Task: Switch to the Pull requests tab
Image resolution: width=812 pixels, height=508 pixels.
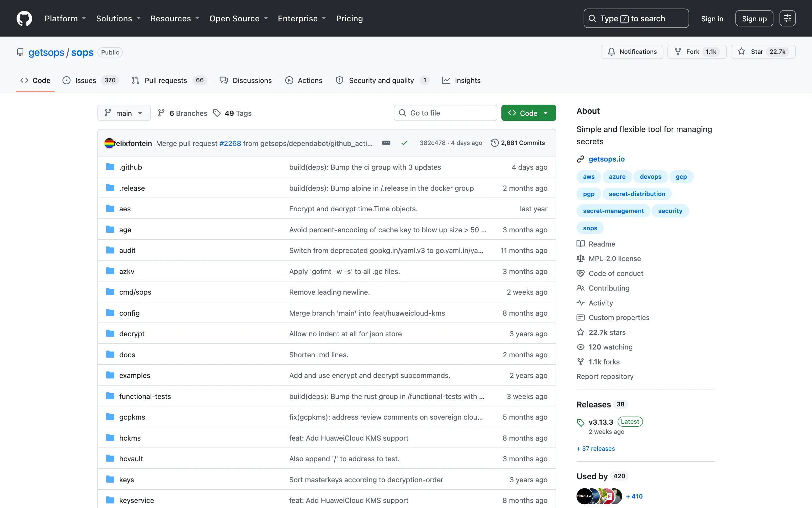Action: 170,80
